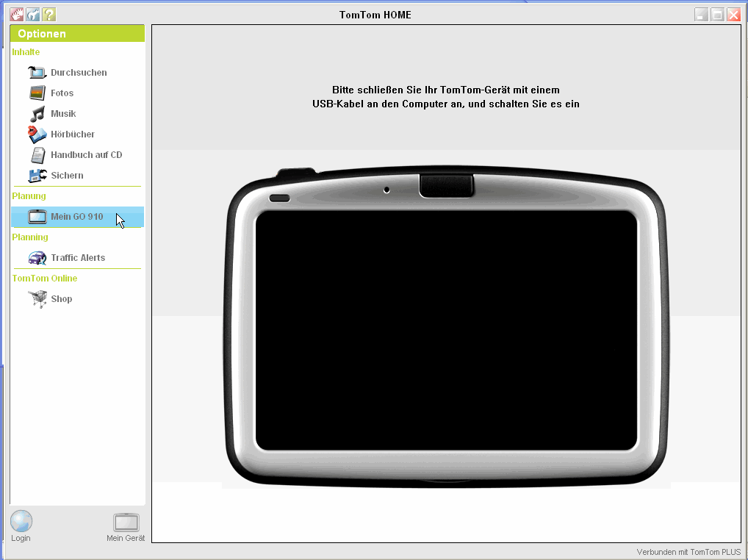Click the black screen of the TomTom device
The image size is (748, 560).
446,330
